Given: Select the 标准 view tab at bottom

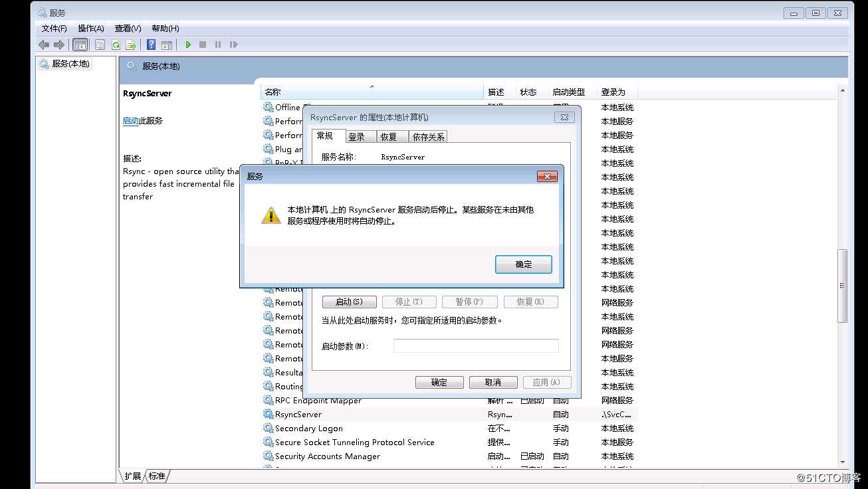Looking at the screenshot, I should click(x=158, y=476).
